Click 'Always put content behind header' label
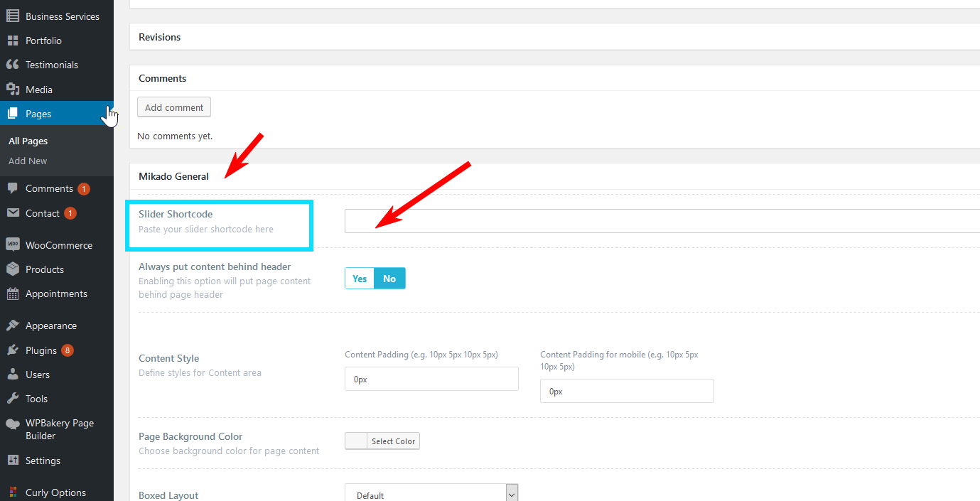 point(215,266)
